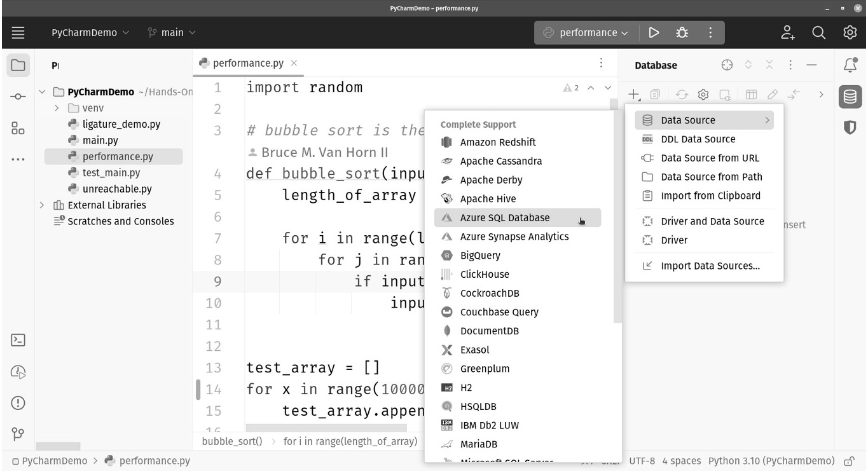Screen dimensions: 868x471
Task: Select DDL Data Source
Action: pyautogui.click(x=705, y=139)
